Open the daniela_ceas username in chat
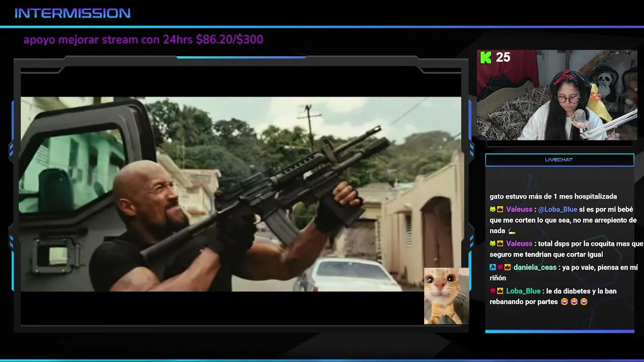Viewport: 644px width, 362px height. pyautogui.click(x=535, y=267)
